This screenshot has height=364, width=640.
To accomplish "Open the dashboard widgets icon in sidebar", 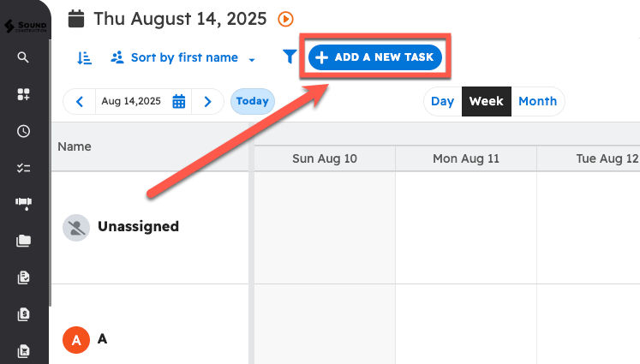I will click(x=23, y=94).
